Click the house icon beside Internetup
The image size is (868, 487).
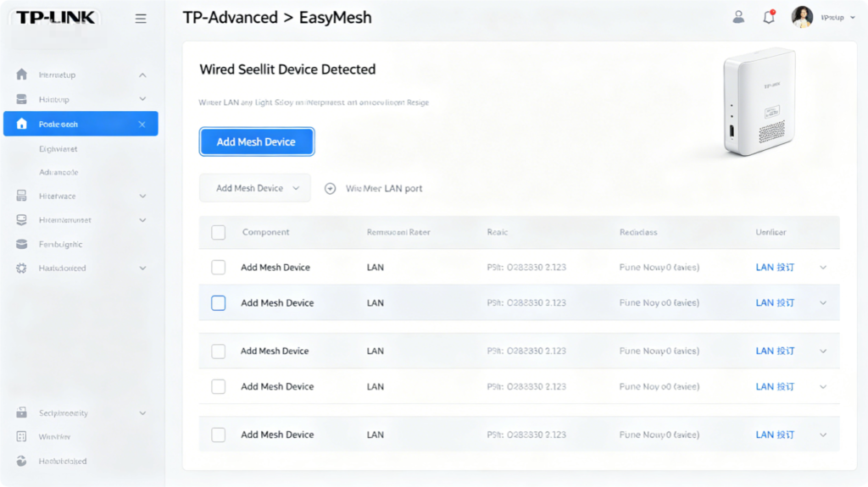coord(21,75)
